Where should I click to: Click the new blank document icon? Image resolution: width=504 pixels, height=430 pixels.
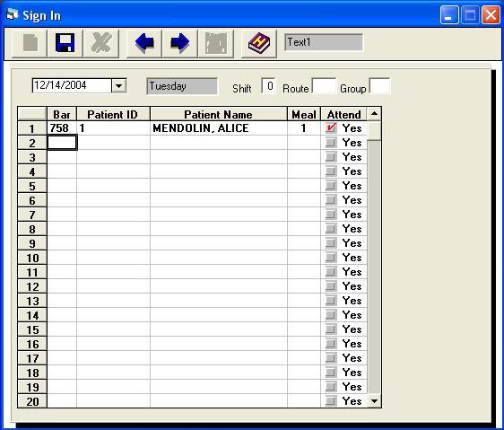coord(30,43)
